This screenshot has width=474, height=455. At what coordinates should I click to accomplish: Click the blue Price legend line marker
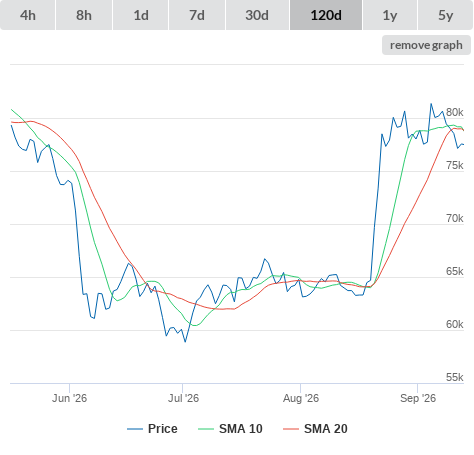(135, 429)
